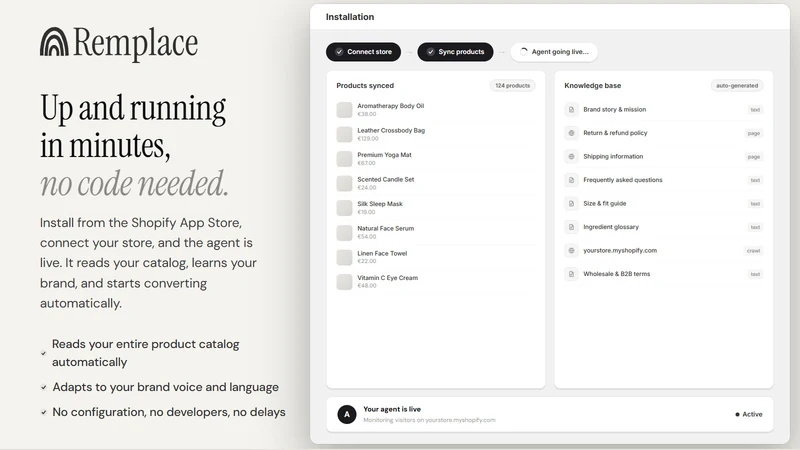
Task: Click crawl tag on yourstore.myshopify.com row
Action: coord(753,251)
